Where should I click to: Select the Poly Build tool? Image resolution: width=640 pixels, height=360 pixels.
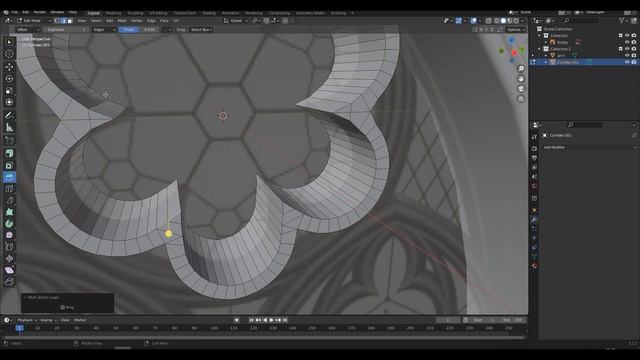tap(9, 212)
